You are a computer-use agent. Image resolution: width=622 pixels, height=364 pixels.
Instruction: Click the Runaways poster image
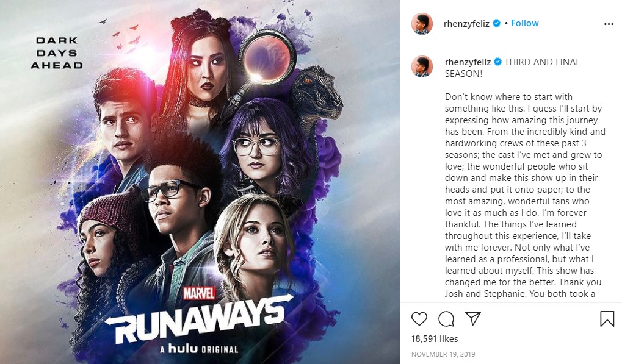pos(200,182)
